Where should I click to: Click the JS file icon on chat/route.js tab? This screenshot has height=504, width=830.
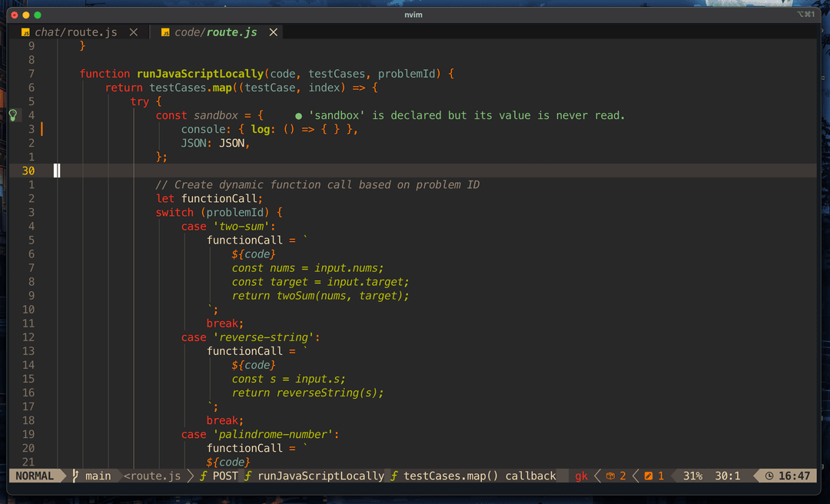(x=25, y=33)
